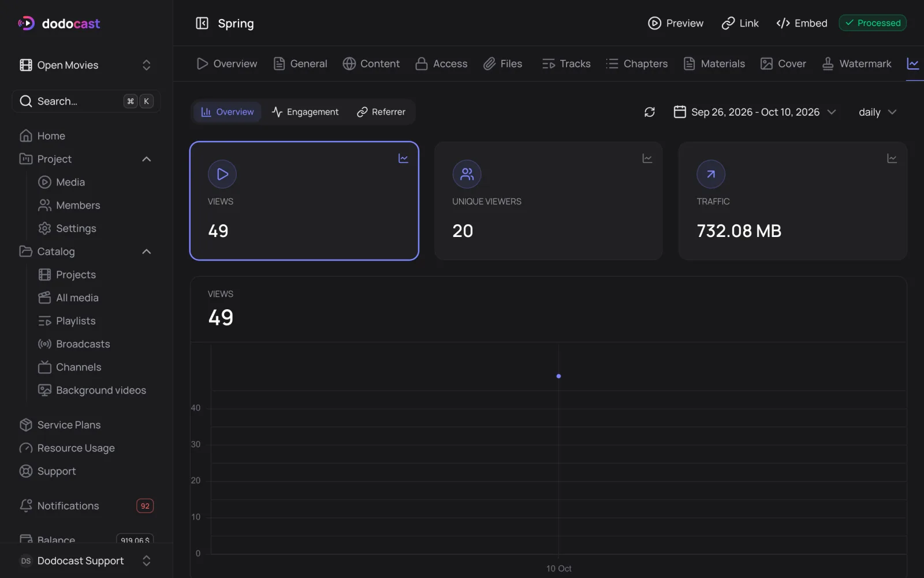Collapse the Catalog section chevron
This screenshot has height=578, width=924.
tap(147, 251)
